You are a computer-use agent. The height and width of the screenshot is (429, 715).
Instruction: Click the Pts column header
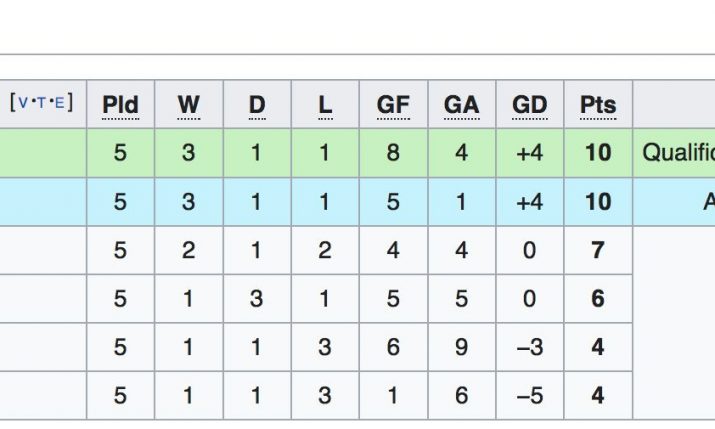pos(597,105)
